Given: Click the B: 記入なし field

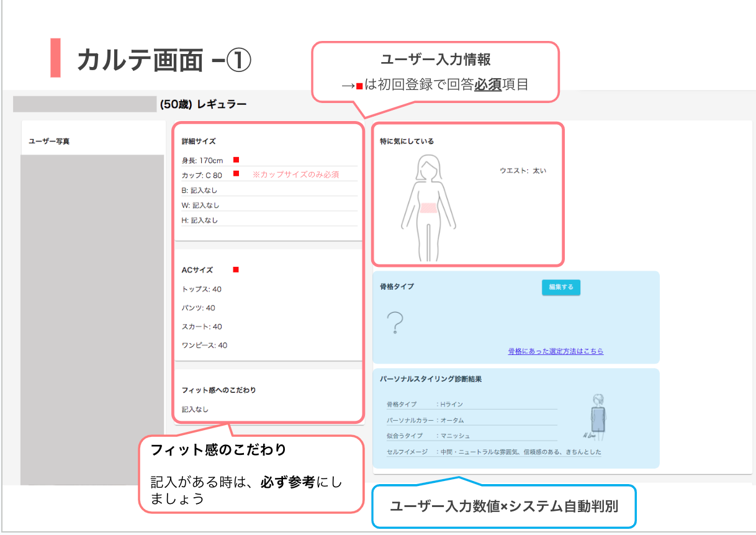Looking at the screenshot, I should pos(200,191).
